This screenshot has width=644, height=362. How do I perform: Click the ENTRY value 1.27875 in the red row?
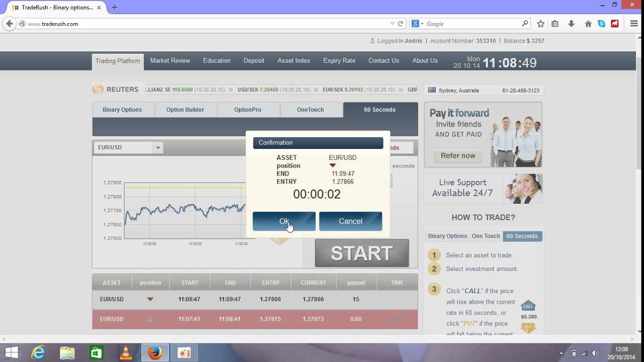(271, 319)
